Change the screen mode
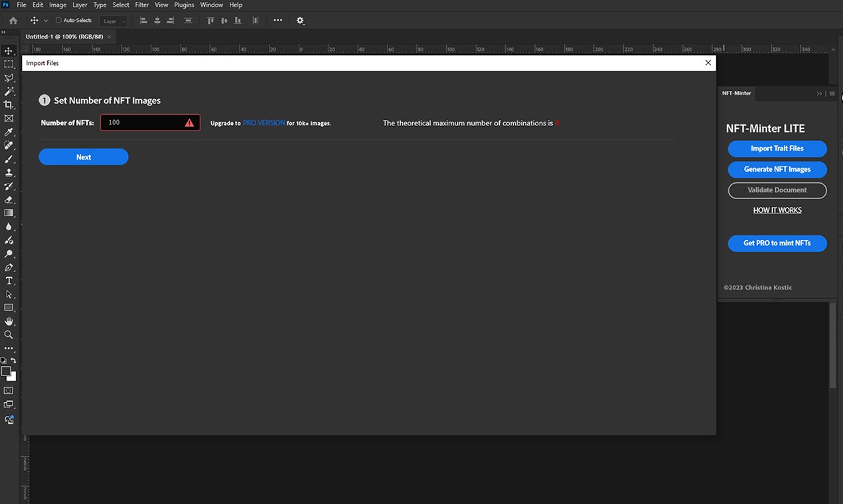Viewport: 843px width, 504px height. [x=9, y=405]
